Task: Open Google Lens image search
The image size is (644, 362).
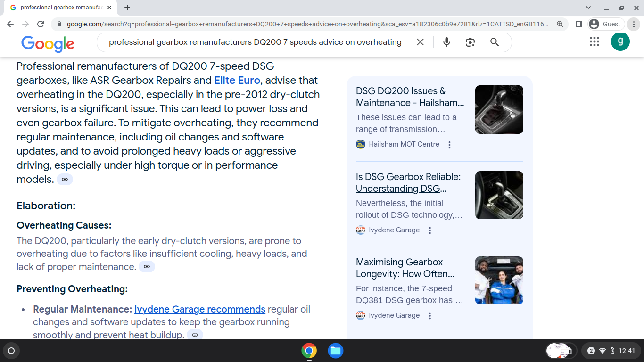Action: pos(470,42)
